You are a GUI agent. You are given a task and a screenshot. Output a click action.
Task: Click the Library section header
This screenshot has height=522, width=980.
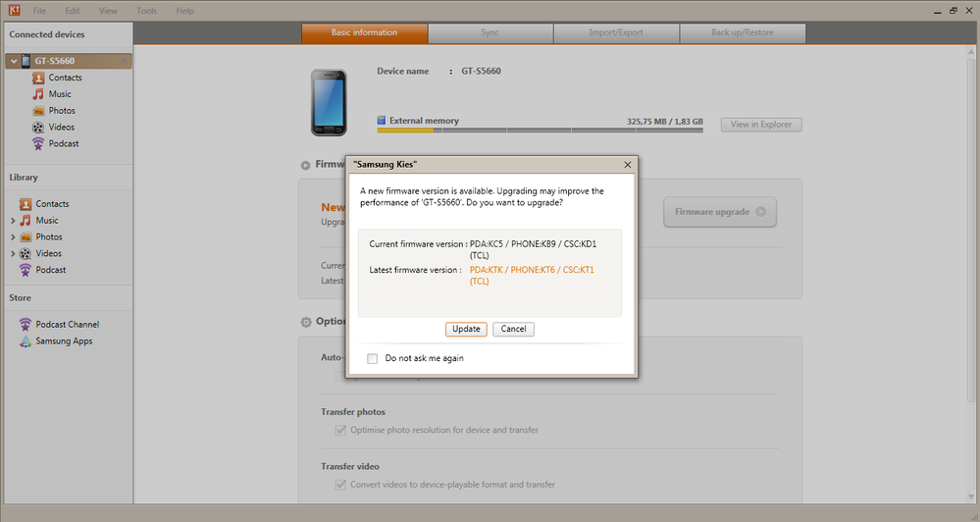(x=24, y=178)
